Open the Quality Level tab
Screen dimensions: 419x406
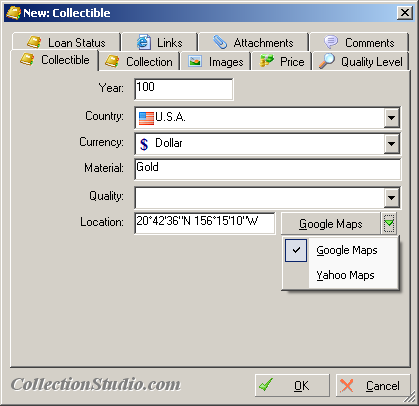coord(361,61)
